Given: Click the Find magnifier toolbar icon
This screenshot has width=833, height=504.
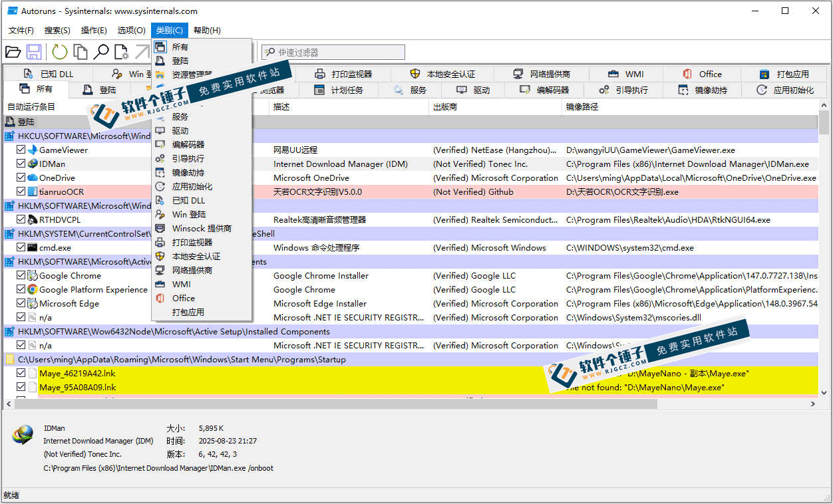Looking at the screenshot, I should coord(101,52).
